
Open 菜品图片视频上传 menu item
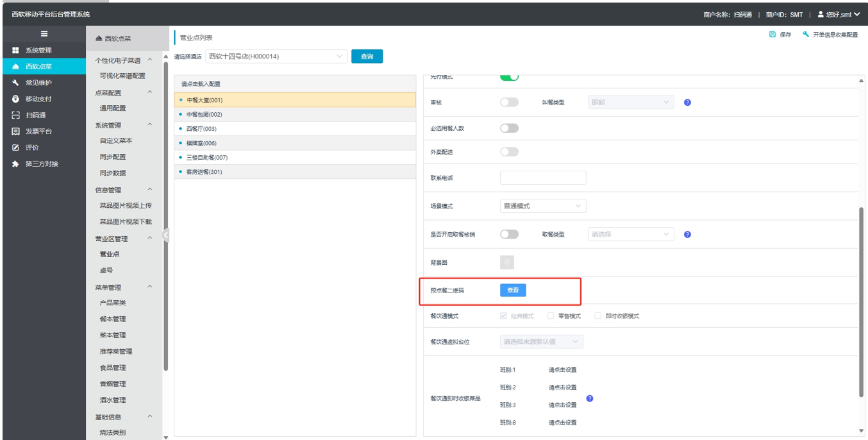[126, 205]
